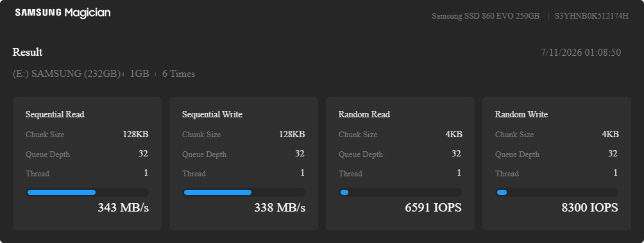Image resolution: width=644 pixels, height=243 pixels.
Task: Select the Random Read result card
Action: (400, 163)
